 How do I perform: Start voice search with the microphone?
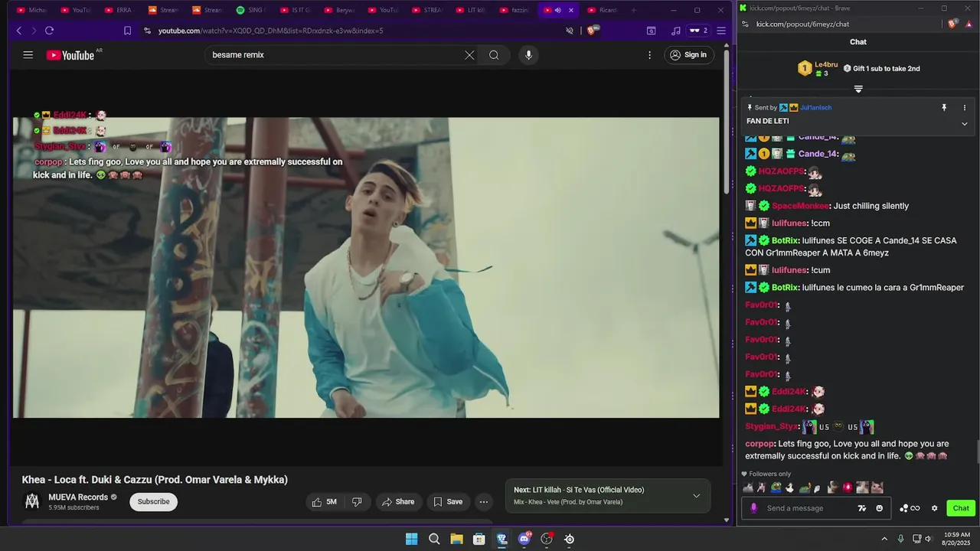(x=528, y=55)
